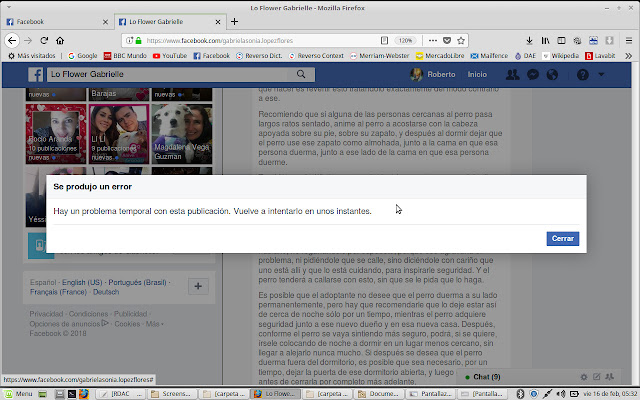
Task: Reload the page with the refresh icon
Action: pos(44,40)
